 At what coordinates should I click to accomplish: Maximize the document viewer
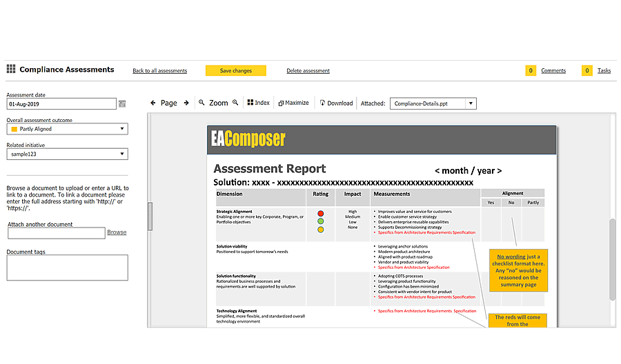(293, 103)
